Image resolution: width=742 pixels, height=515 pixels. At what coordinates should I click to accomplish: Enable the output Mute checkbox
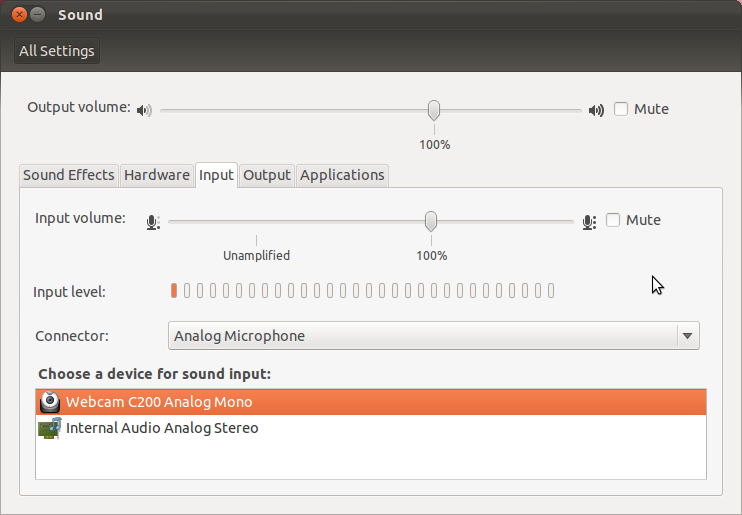[621, 109]
